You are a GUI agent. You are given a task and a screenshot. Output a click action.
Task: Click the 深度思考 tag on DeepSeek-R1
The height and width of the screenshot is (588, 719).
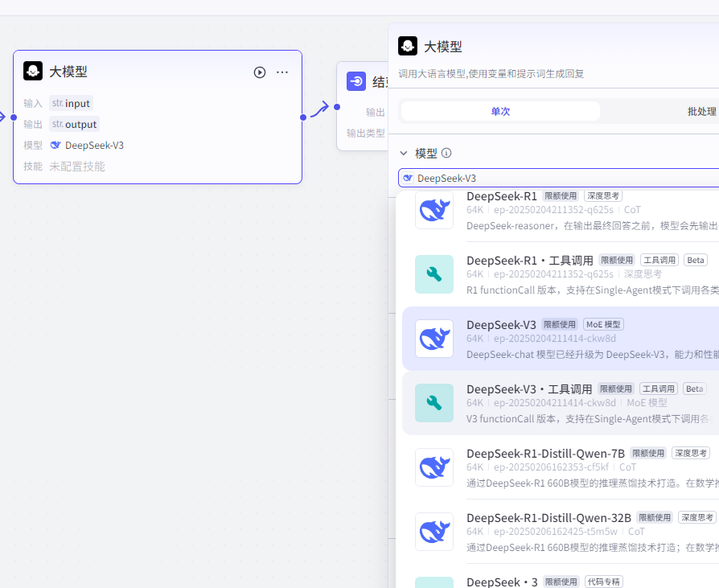click(603, 195)
